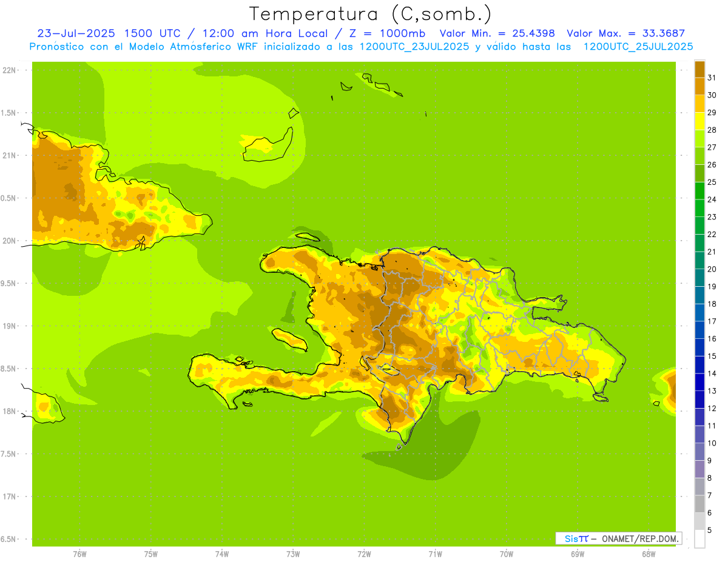The image size is (728, 562).
Task: Pick the yellow legend band between 28 and 29
Action: click(x=699, y=121)
